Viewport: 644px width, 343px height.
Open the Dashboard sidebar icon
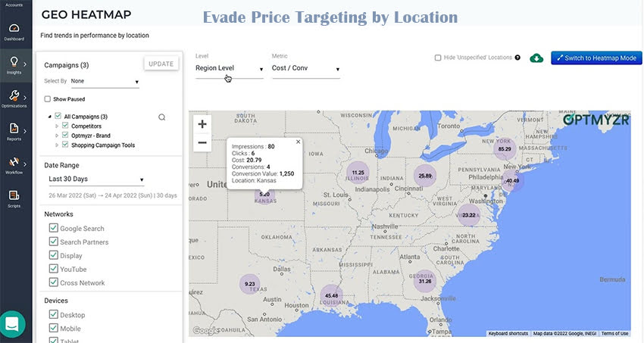click(14, 28)
